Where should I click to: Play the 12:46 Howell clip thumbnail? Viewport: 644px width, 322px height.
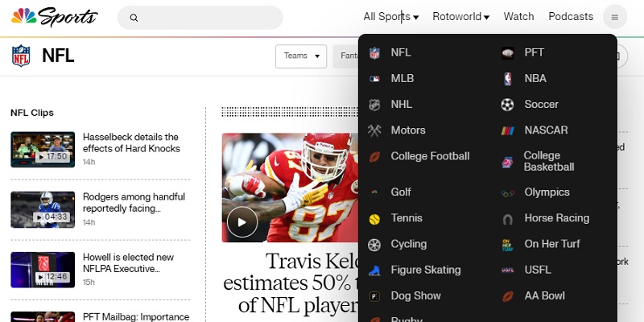coord(43,270)
